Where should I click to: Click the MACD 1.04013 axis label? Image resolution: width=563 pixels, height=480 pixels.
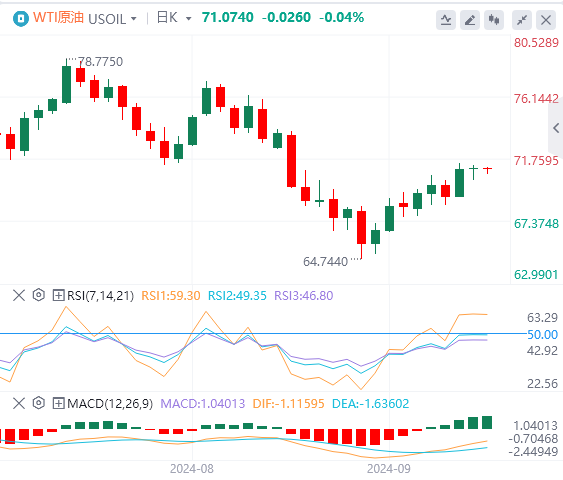coord(535,426)
